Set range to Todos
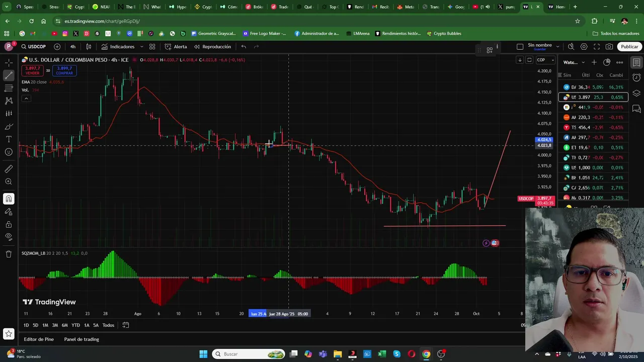The image size is (644, 362). [108, 325]
